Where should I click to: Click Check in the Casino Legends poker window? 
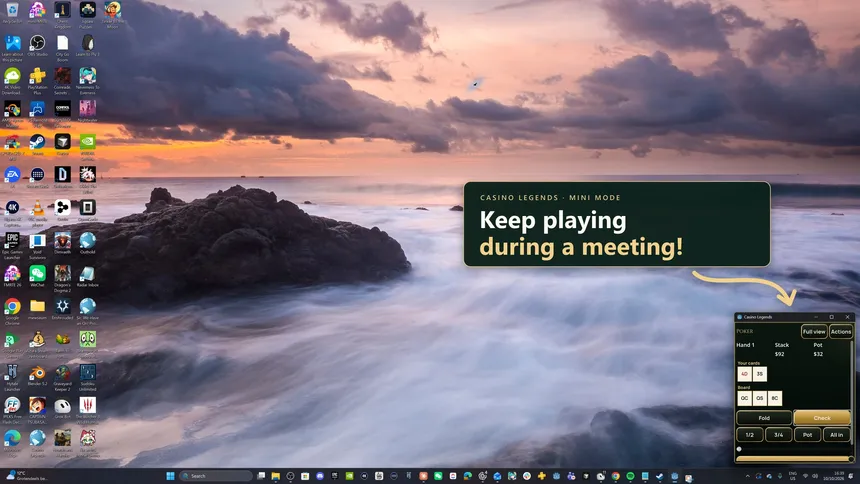pos(822,418)
